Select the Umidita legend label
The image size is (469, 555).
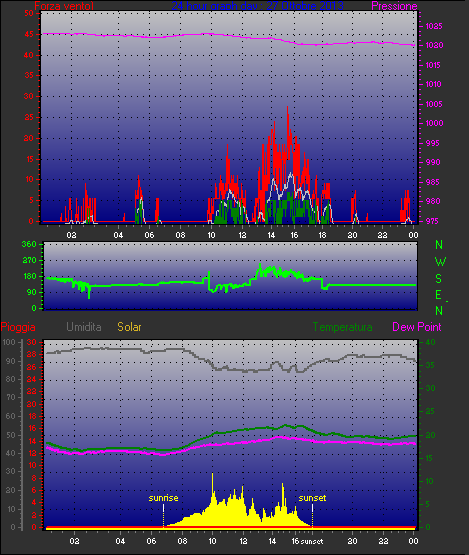tap(84, 327)
